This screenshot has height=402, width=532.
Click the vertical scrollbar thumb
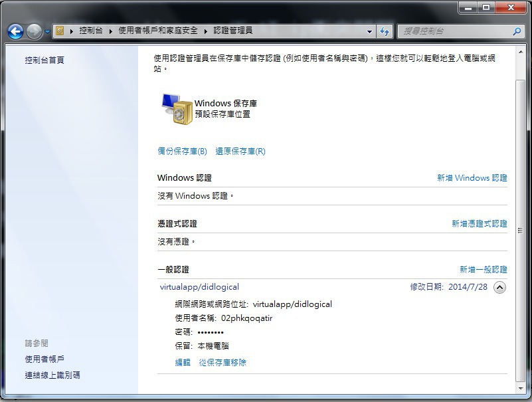coord(520,231)
